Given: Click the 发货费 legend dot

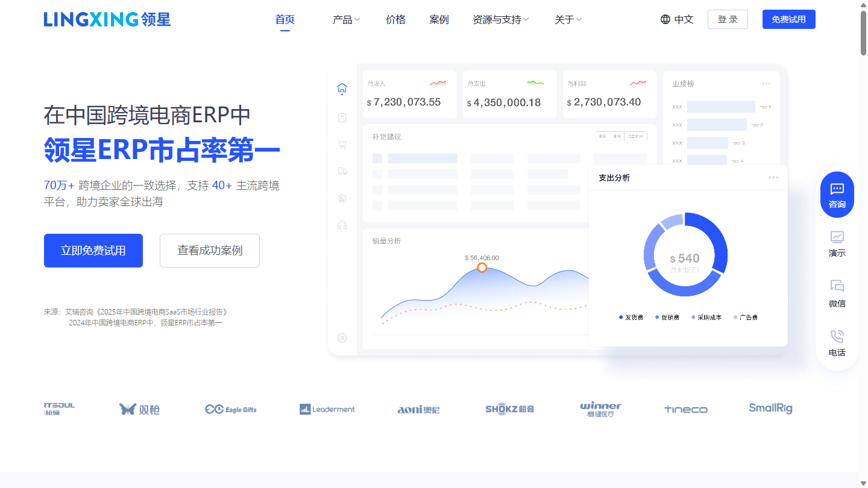Looking at the screenshot, I should tap(621, 318).
